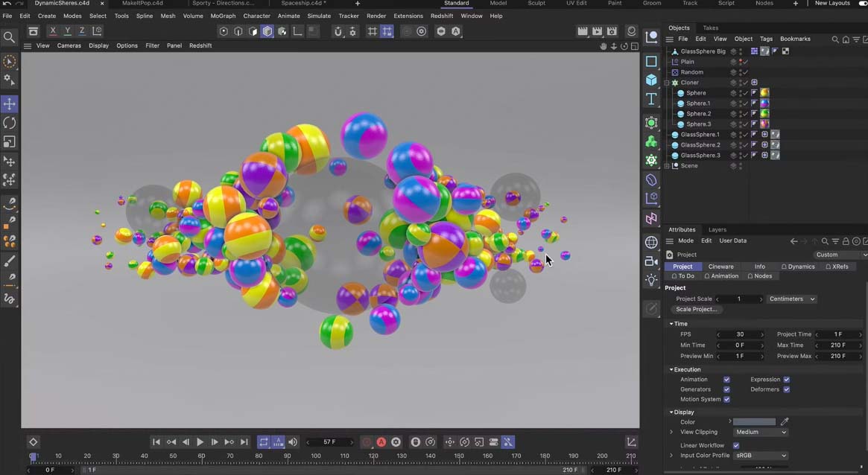Open the View Clipping Medium dropdown

pos(760,432)
